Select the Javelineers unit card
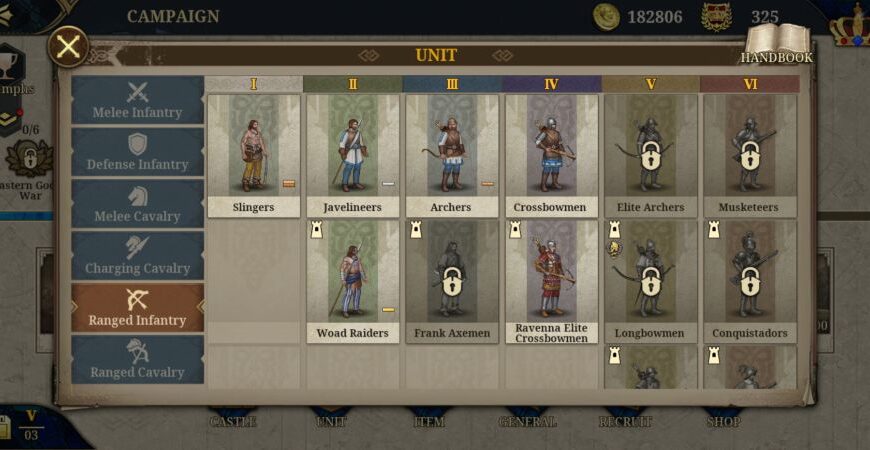Image resolution: width=870 pixels, height=450 pixels. (353, 156)
